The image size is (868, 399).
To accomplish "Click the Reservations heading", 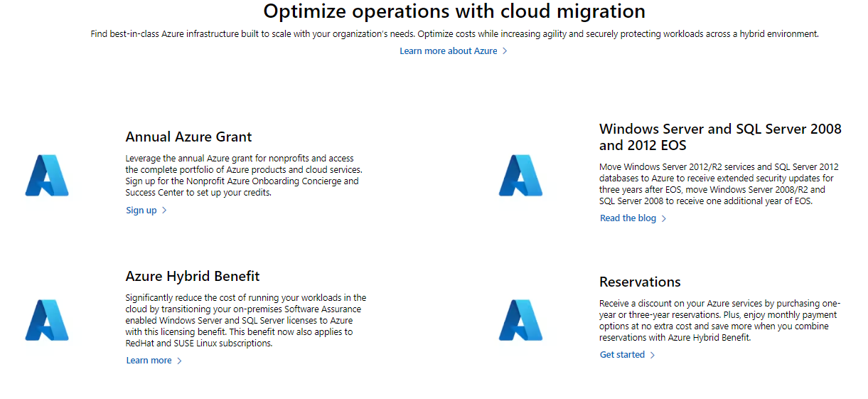I will coord(640,282).
